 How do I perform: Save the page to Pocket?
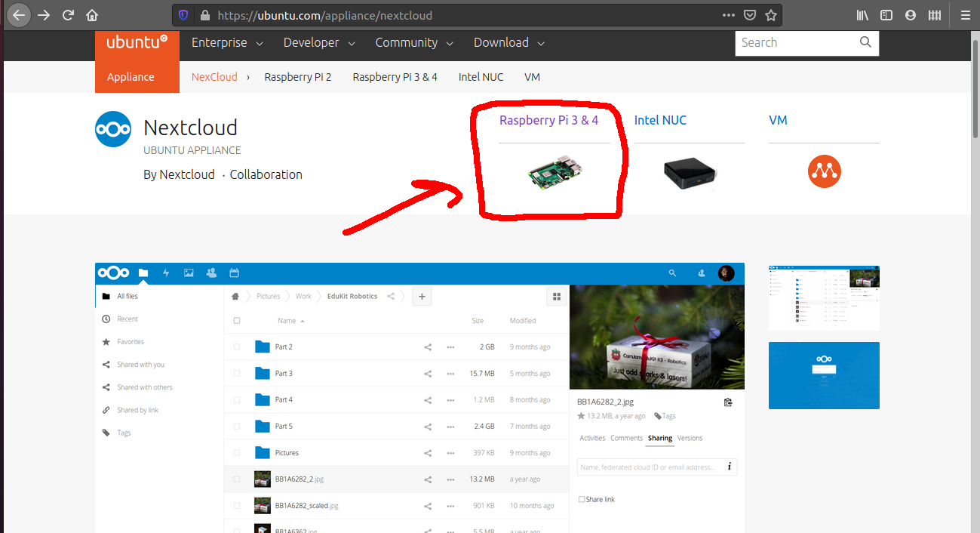[x=750, y=15]
